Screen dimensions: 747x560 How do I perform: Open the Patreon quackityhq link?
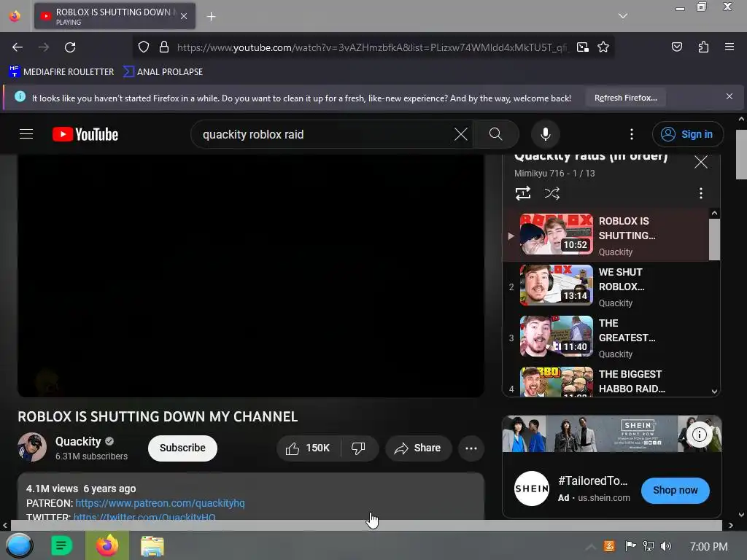click(x=160, y=503)
